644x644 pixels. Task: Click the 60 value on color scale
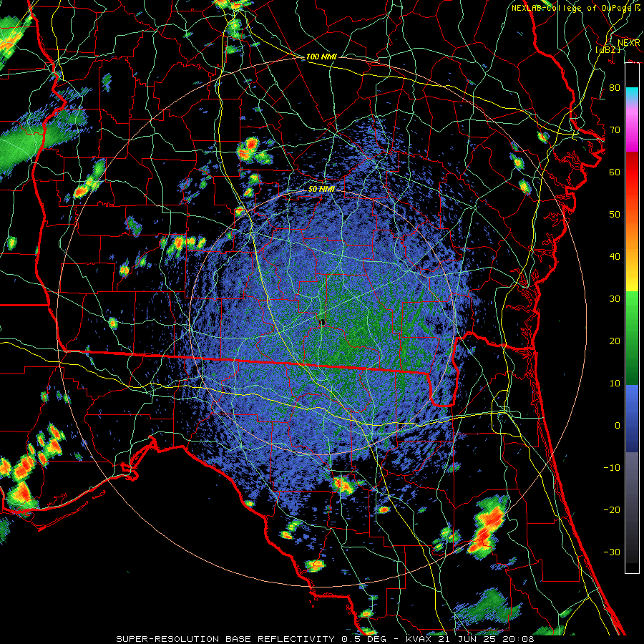coord(615,172)
